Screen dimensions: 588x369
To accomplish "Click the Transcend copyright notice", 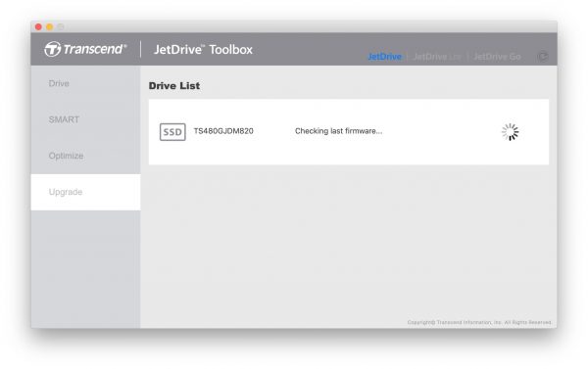I will 479,322.
